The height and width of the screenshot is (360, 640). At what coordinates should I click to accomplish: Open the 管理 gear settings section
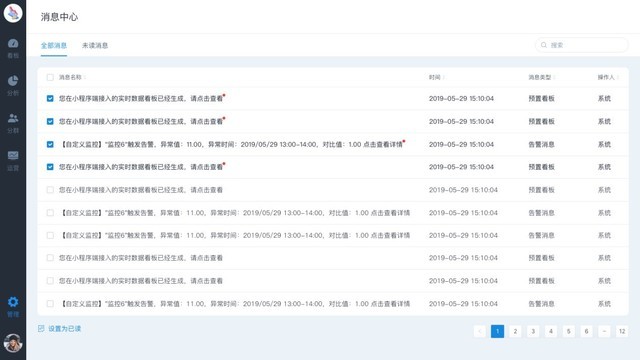(13, 307)
